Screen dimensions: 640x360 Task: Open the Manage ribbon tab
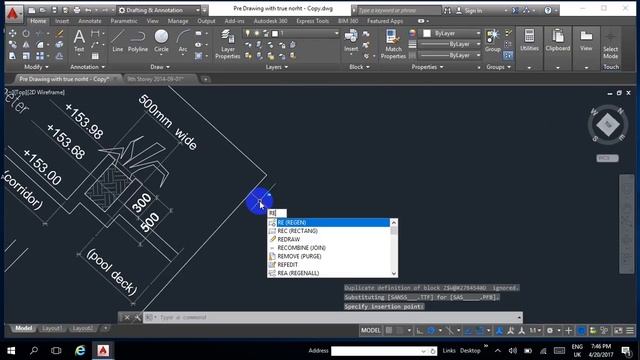coord(178,21)
